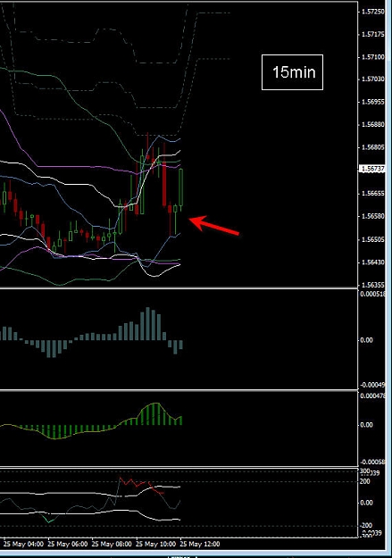Screen dimensions: 392x558
Task: Select the 1.56580 price axis label
Action: (x=372, y=216)
